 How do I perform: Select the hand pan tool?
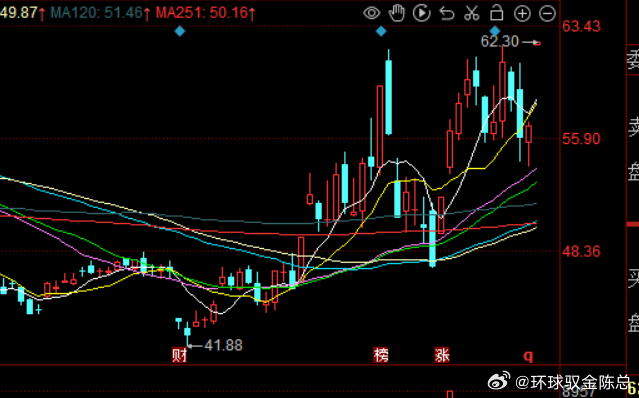click(397, 13)
